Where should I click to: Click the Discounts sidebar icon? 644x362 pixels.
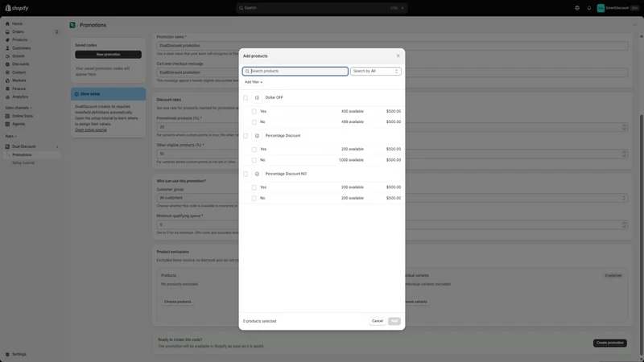tap(7, 64)
